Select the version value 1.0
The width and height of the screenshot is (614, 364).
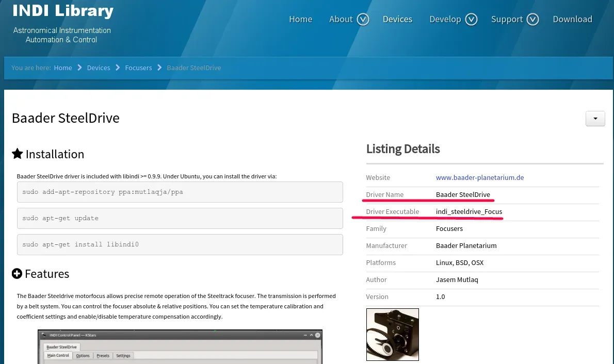click(441, 296)
